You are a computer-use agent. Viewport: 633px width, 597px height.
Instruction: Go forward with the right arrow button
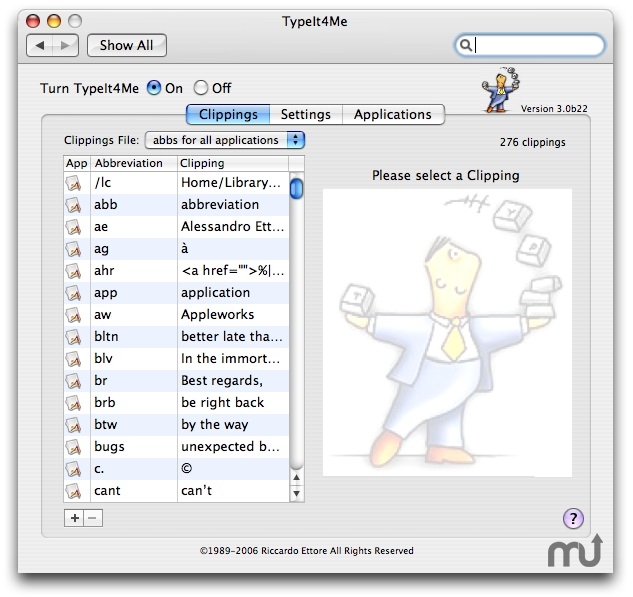click(x=65, y=45)
